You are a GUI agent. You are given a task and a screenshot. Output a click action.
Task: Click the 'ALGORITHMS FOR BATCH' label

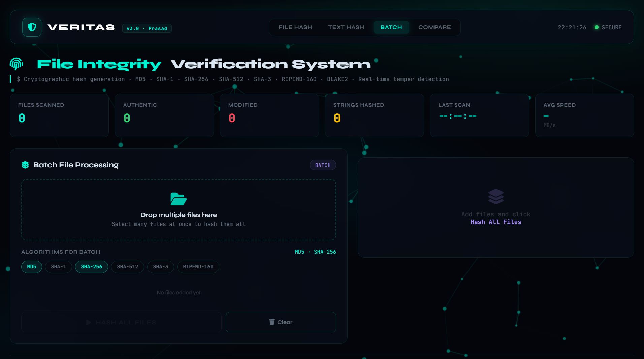tap(61, 252)
